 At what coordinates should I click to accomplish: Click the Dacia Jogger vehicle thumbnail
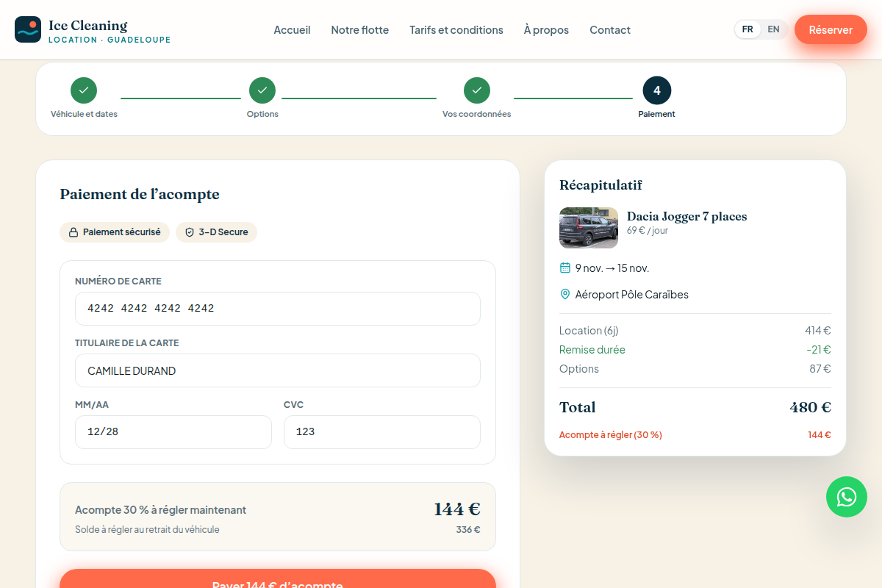point(589,228)
